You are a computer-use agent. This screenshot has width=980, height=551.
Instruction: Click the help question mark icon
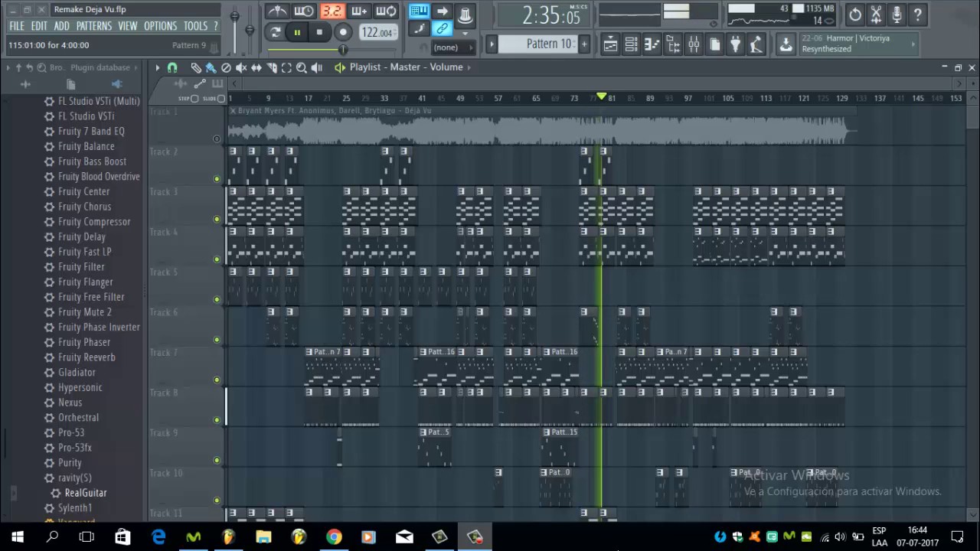[x=917, y=14]
